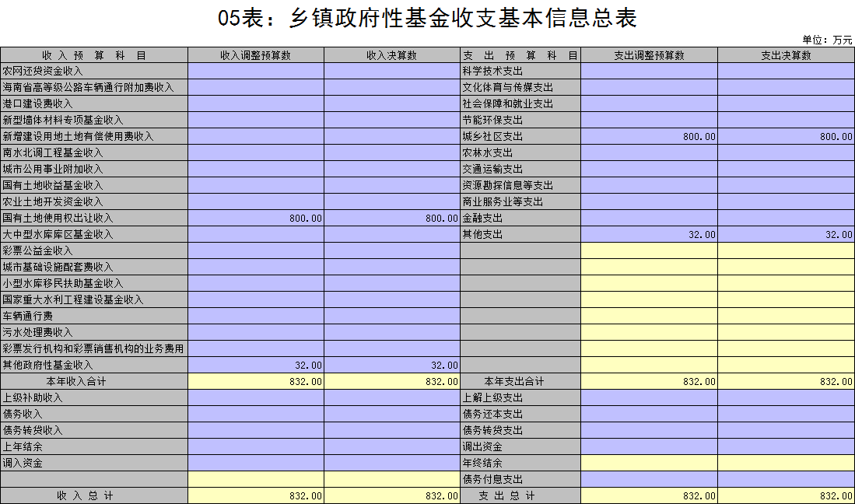
Task: Select the 收入决算数 cell for 收入总计
Action: (392, 496)
